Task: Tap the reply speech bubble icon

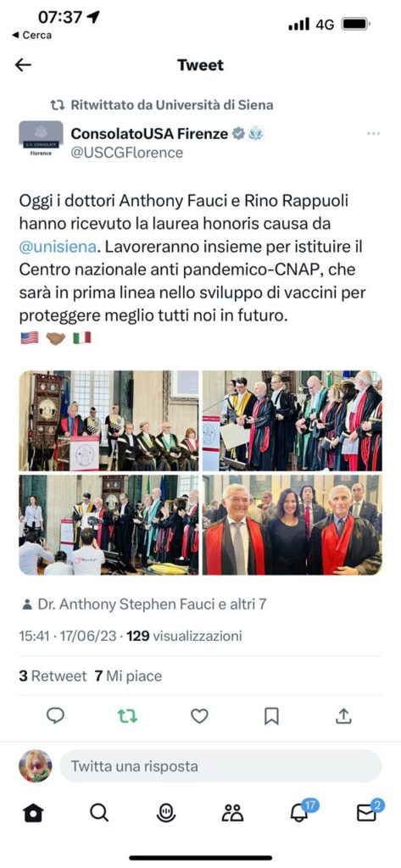Action: pyautogui.click(x=55, y=716)
